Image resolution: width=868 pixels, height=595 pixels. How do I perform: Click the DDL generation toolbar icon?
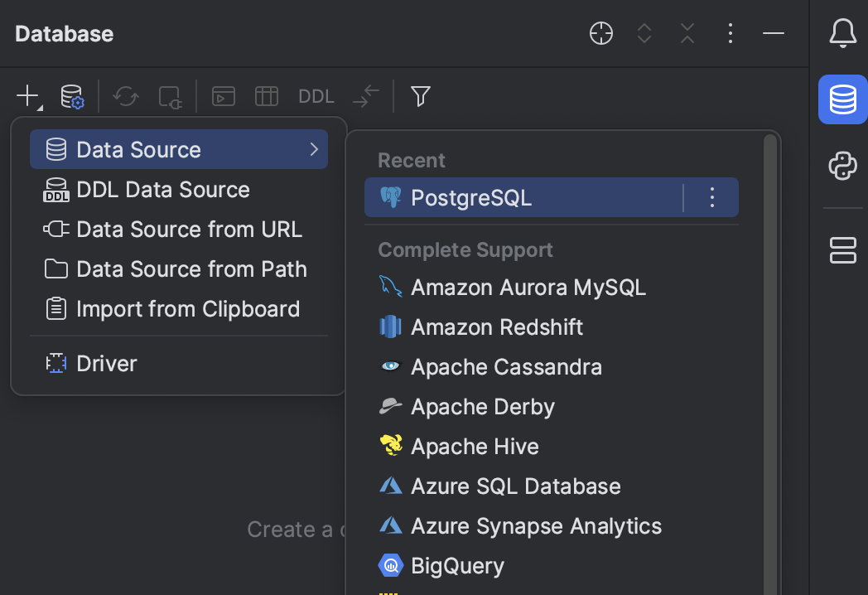[x=316, y=96]
